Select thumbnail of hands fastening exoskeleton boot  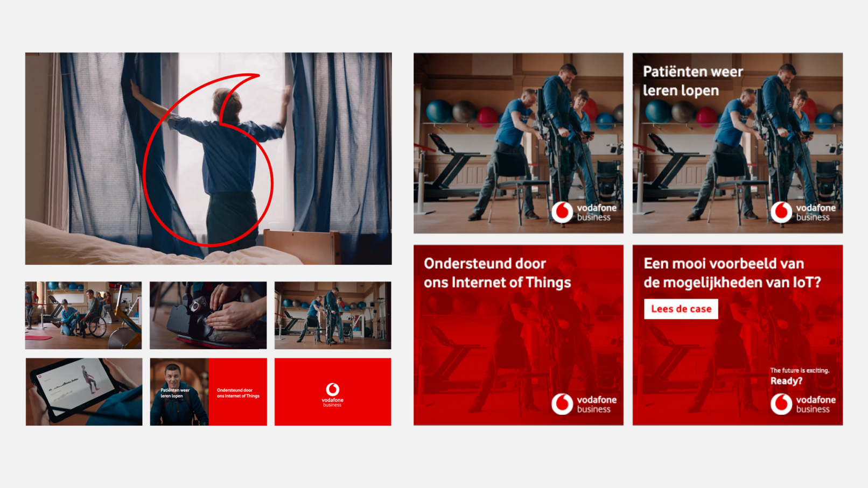[208, 315]
